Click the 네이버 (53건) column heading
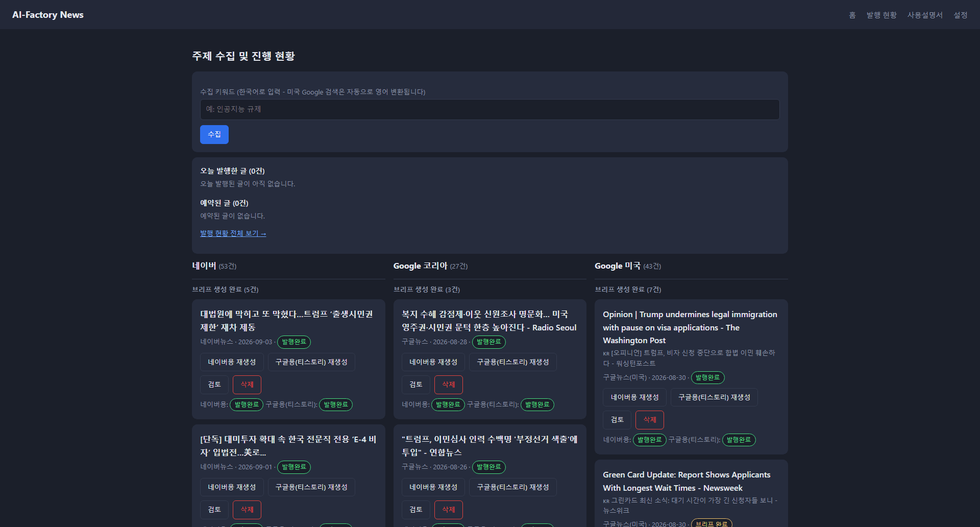 214,266
